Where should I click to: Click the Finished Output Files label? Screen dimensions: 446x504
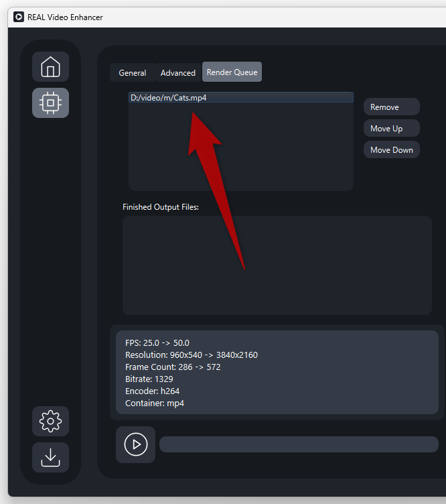click(161, 207)
